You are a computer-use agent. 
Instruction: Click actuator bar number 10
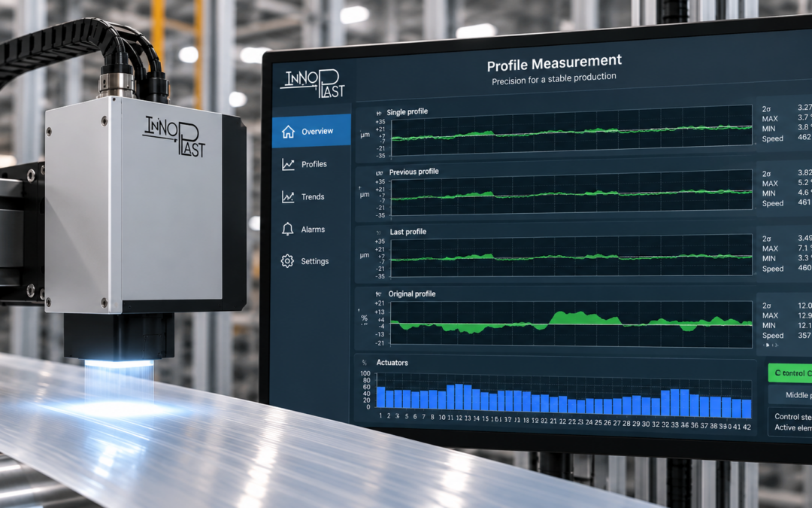tap(442, 400)
